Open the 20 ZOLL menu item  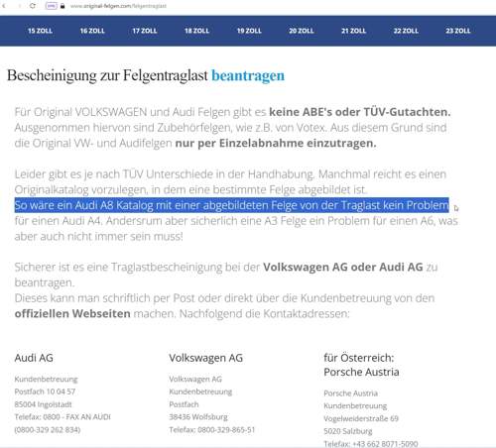click(x=302, y=31)
